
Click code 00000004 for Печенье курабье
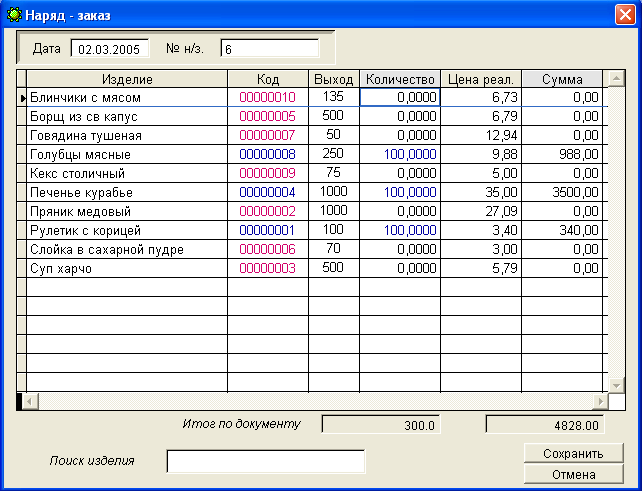pos(267,192)
